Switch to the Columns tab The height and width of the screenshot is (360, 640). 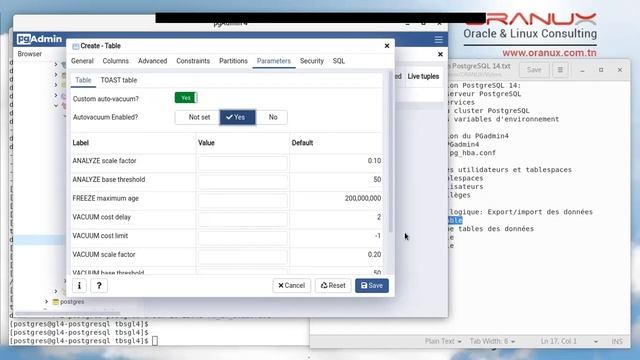[x=116, y=61]
